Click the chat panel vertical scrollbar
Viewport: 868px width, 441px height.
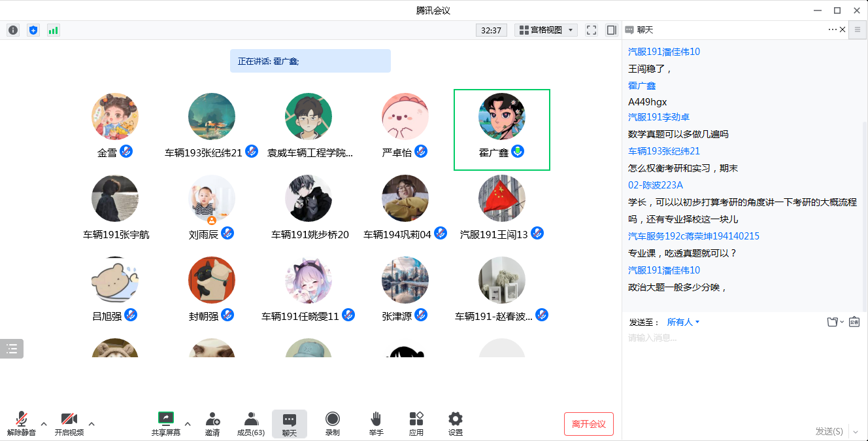tap(864, 196)
